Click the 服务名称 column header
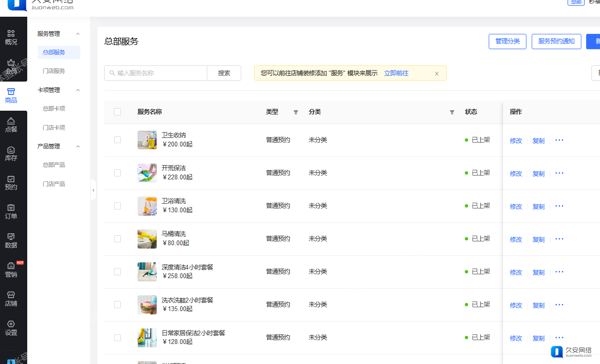Image resolution: width=600 pixels, height=364 pixels. pos(150,112)
